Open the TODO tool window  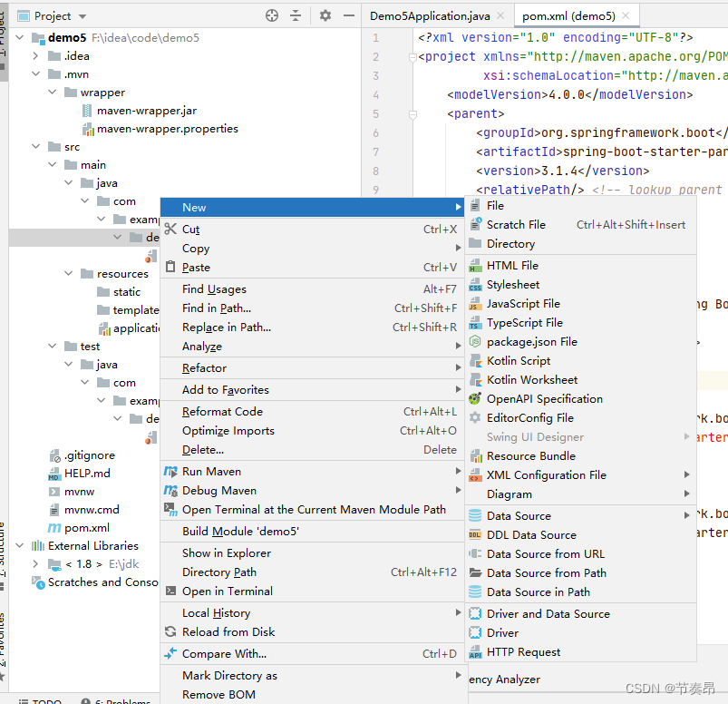click(40, 700)
